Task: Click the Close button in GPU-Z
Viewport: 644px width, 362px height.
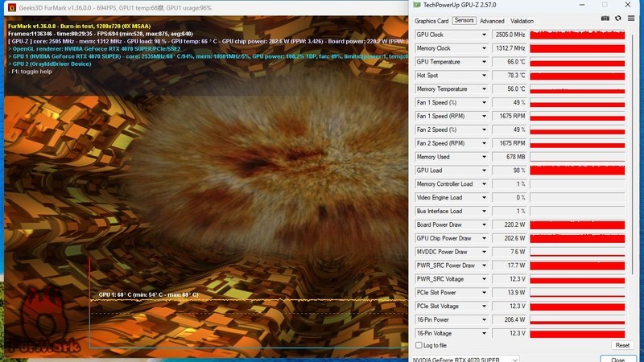Action: pos(617,359)
